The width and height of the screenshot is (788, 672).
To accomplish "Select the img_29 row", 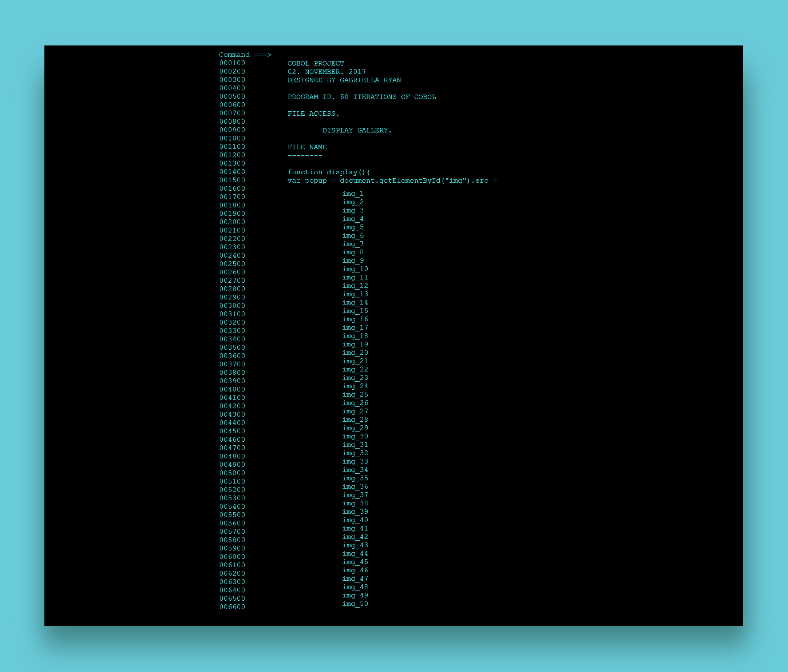I will [355, 428].
